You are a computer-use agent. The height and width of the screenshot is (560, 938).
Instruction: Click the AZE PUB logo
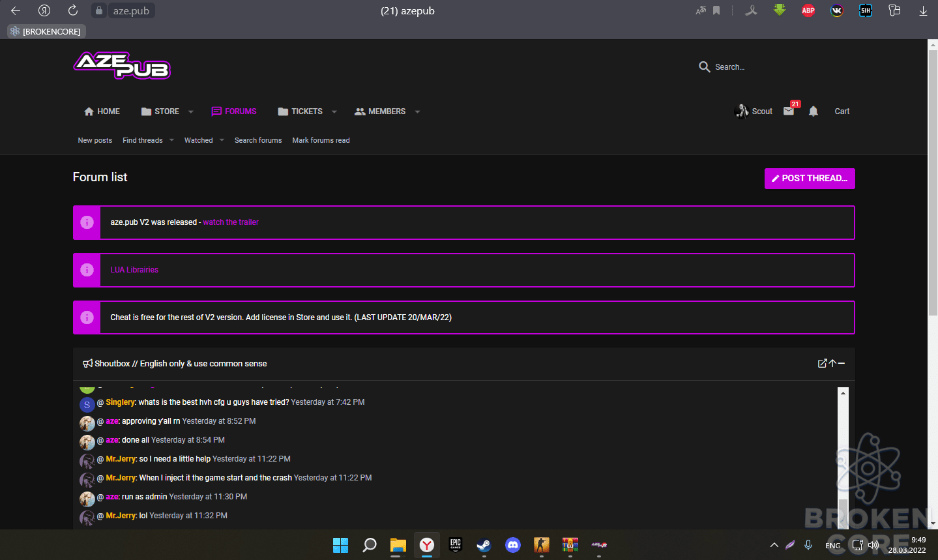point(122,65)
